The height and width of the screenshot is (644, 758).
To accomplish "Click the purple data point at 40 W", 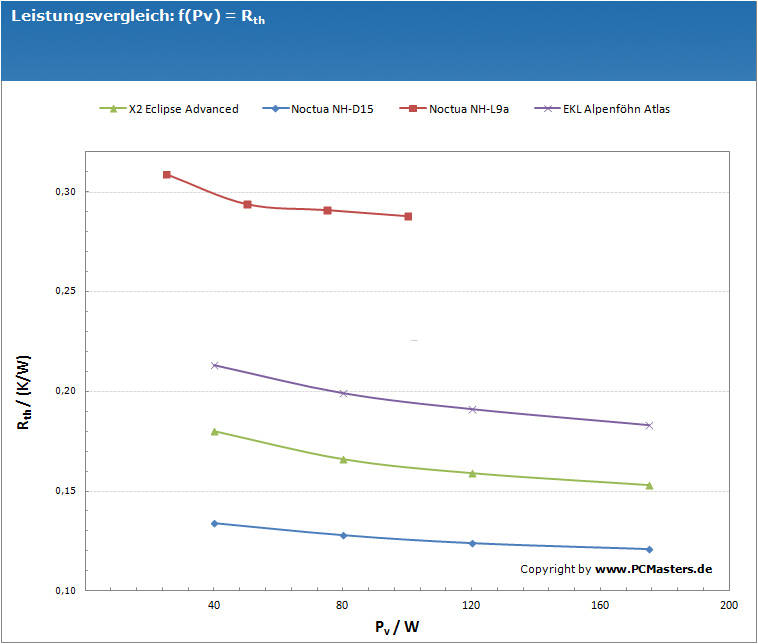I will (x=215, y=365).
